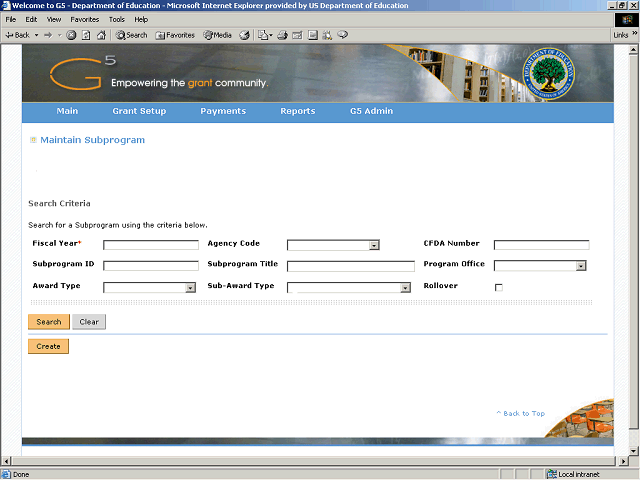Expand the Links toolbar chevron
This screenshot has height=480, width=640.
click(x=635, y=33)
